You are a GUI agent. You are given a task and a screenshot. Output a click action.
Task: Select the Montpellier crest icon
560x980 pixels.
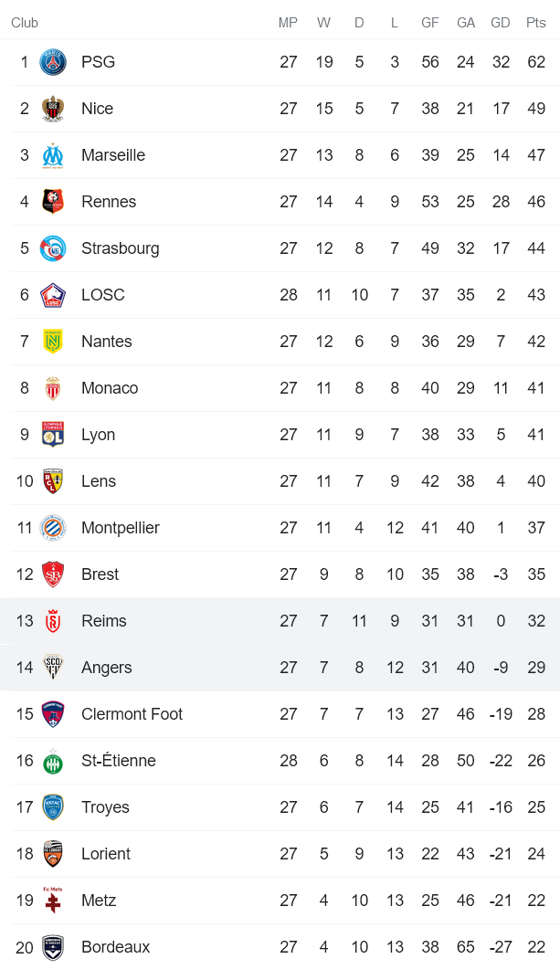[x=53, y=528]
